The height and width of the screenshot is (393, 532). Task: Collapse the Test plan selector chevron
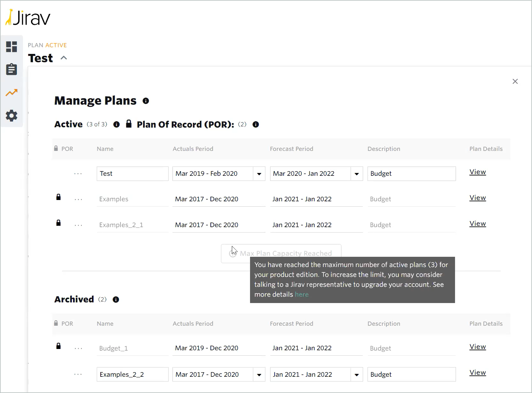pyautogui.click(x=64, y=58)
